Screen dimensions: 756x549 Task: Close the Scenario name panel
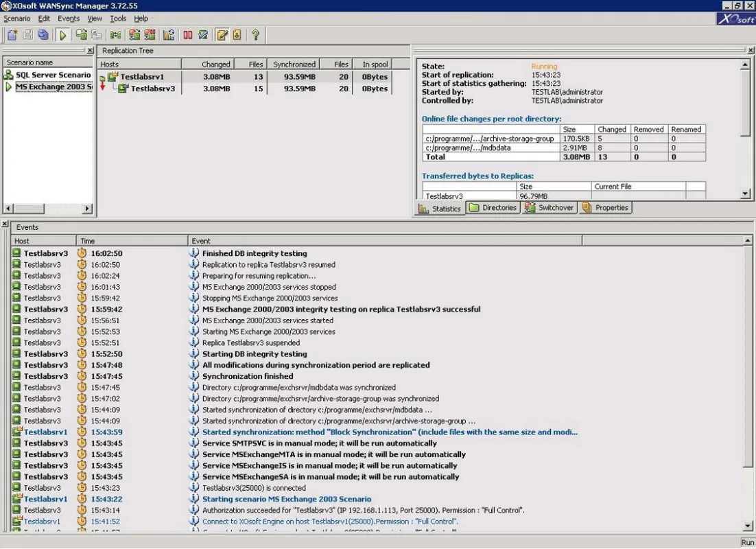[x=90, y=50]
